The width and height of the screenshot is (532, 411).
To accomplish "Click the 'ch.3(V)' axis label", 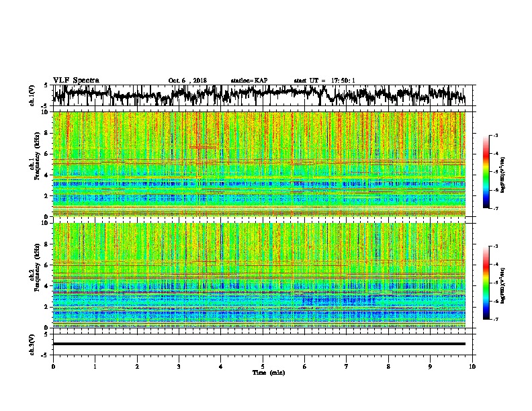I will [x=32, y=345].
